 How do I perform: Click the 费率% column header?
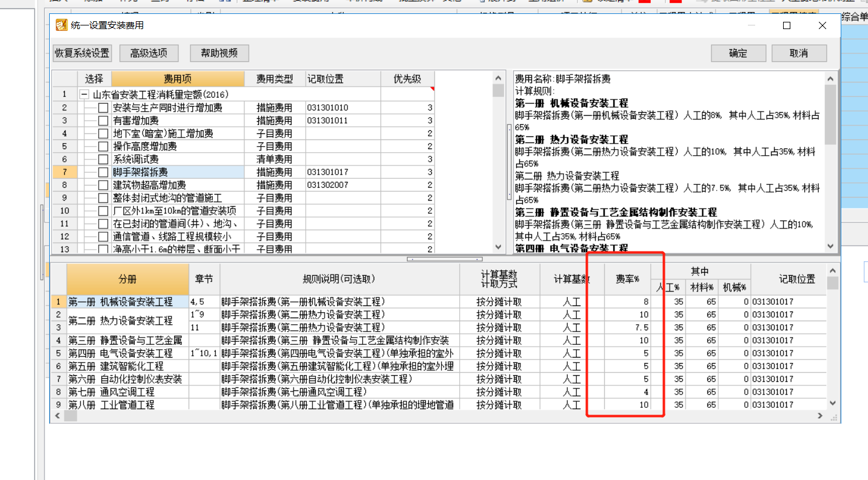628,279
